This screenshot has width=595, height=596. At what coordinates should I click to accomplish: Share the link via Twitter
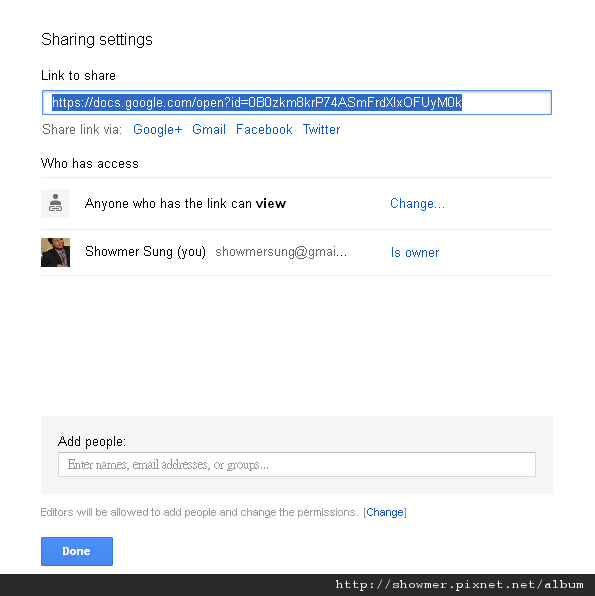[321, 130]
